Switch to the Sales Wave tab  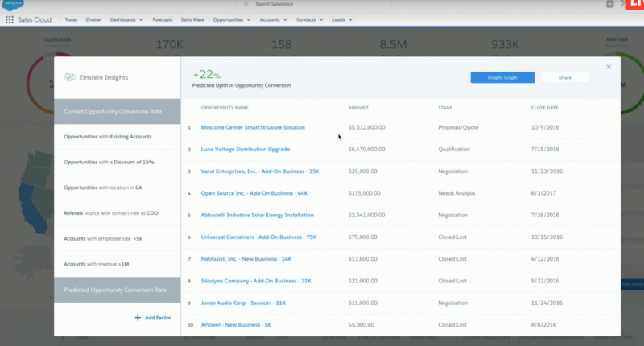192,19
